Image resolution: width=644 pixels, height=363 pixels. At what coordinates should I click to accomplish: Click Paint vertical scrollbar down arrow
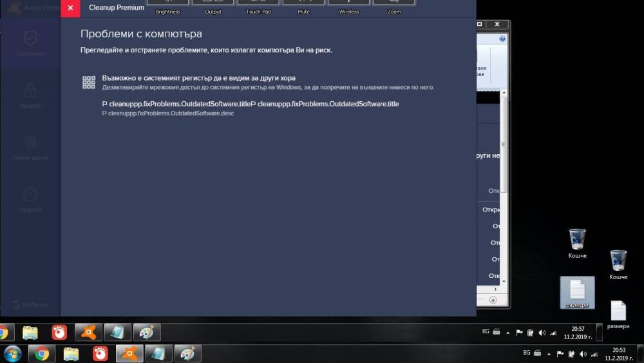click(504, 282)
